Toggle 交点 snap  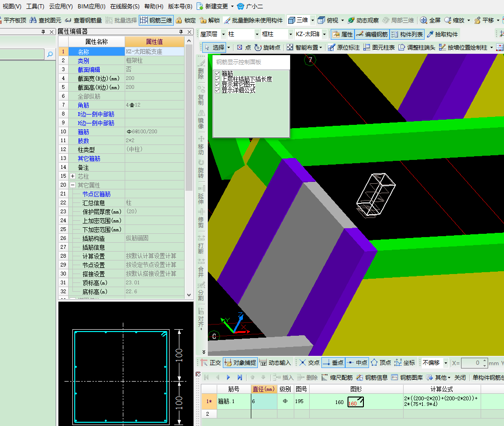point(309,362)
